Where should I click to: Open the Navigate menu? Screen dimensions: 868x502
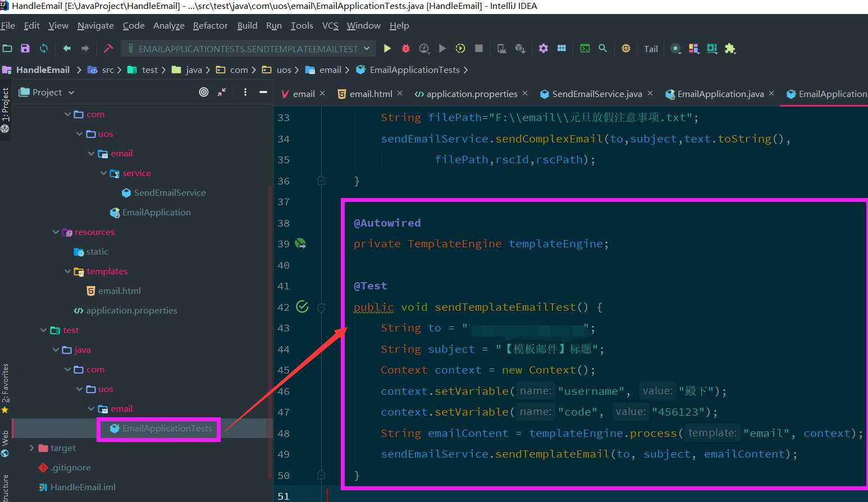pos(95,26)
